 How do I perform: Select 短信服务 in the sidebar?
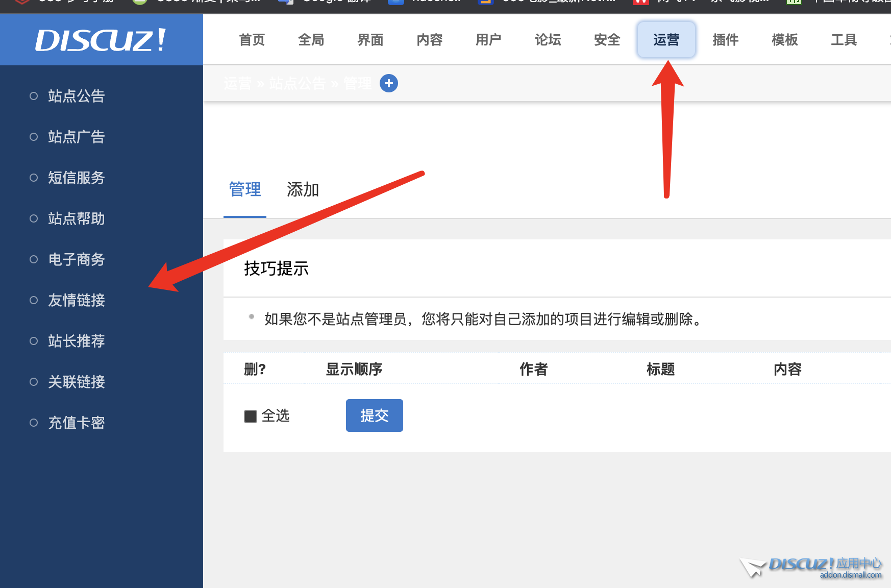pos(76,178)
